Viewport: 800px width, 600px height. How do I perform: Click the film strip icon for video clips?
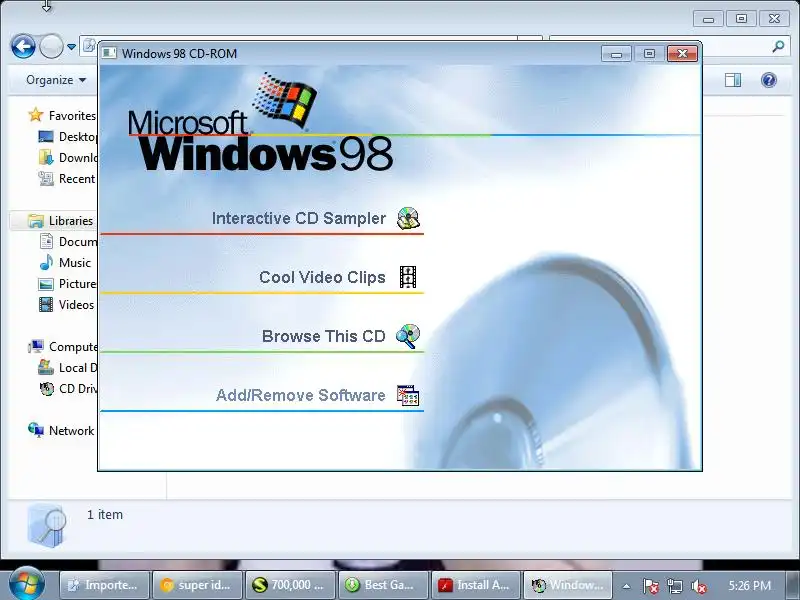408,277
